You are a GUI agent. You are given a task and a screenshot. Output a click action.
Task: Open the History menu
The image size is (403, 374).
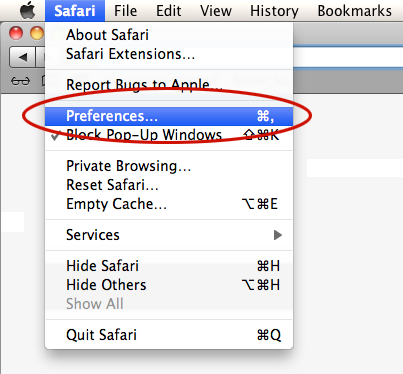point(274,11)
